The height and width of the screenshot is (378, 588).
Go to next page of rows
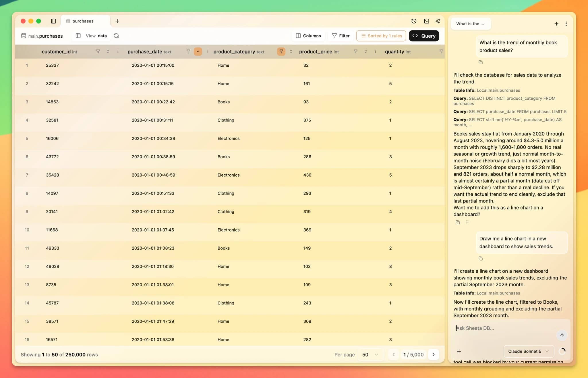[433, 354]
